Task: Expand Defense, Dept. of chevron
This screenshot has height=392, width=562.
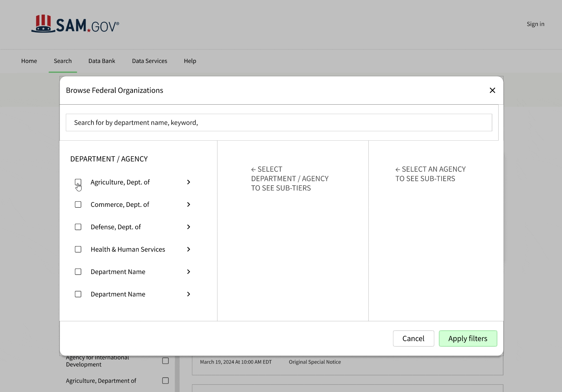Action: coord(188,227)
